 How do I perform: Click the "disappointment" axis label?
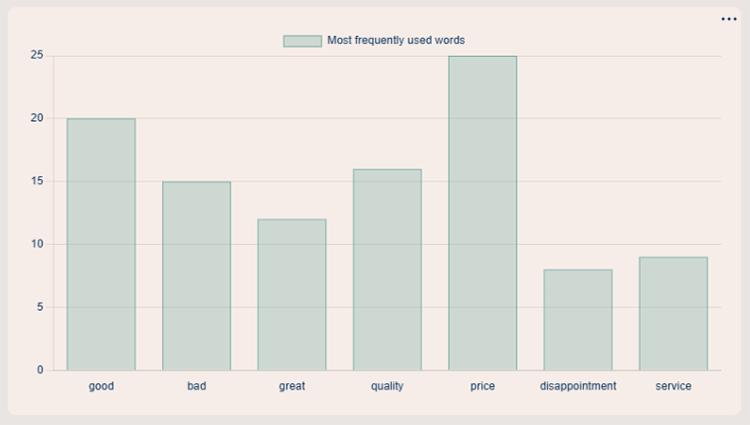tap(578, 386)
